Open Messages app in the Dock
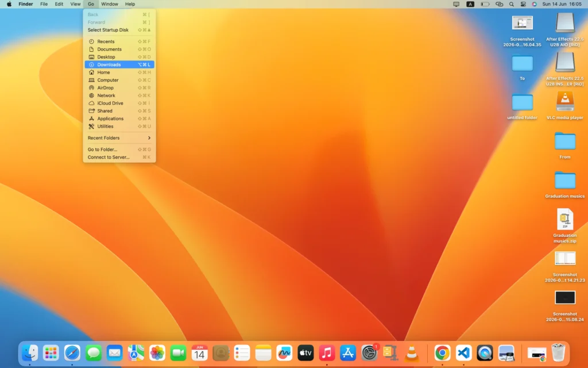Viewport: 588px width, 368px height. click(x=94, y=353)
